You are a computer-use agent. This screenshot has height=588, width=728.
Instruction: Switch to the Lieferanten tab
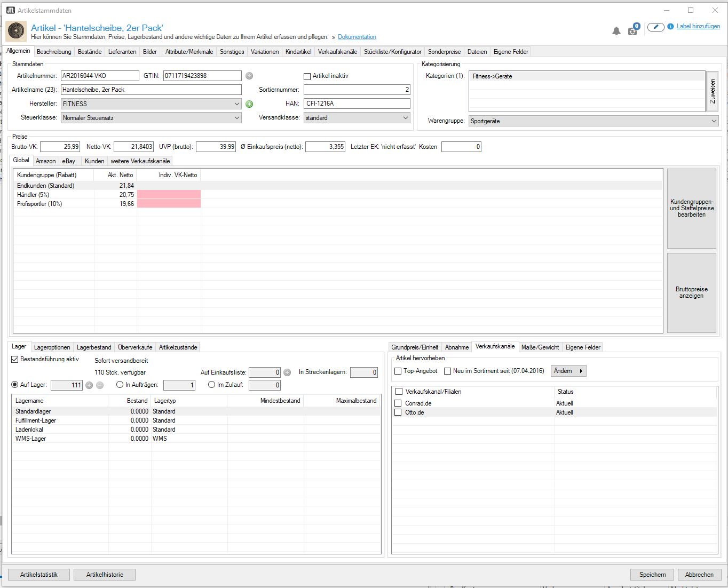click(x=122, y=52)
